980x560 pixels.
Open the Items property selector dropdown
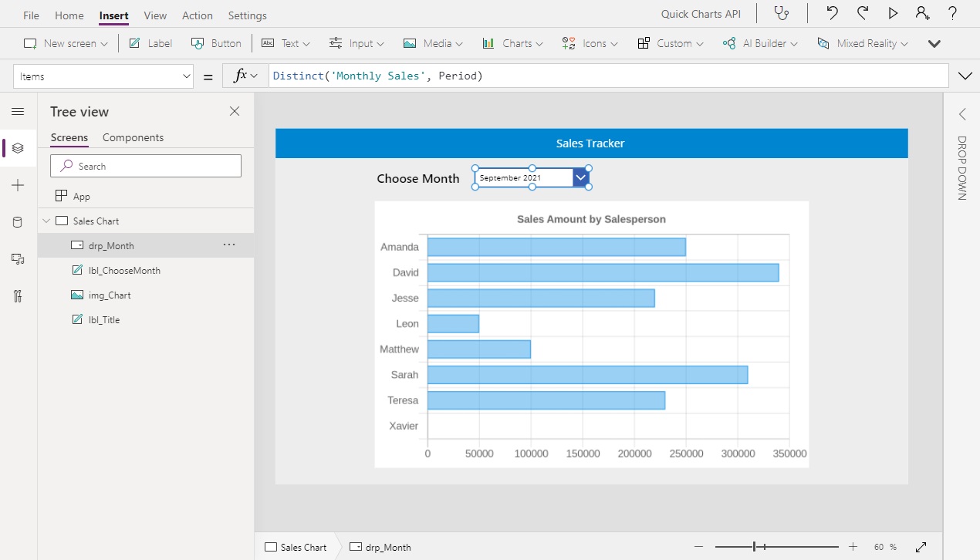coord(185,76)
